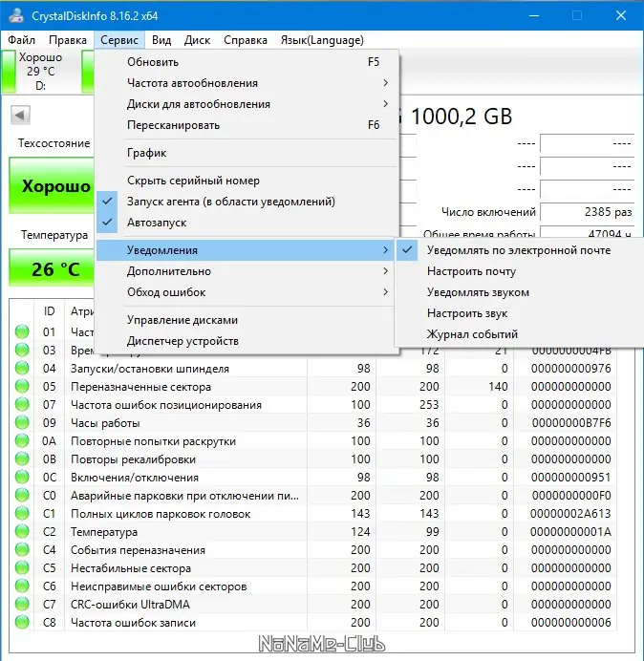This screenshot has height=661, width=644.
Task: Expand the 'Обход ошибок' submenu
Action: [246, 292]
